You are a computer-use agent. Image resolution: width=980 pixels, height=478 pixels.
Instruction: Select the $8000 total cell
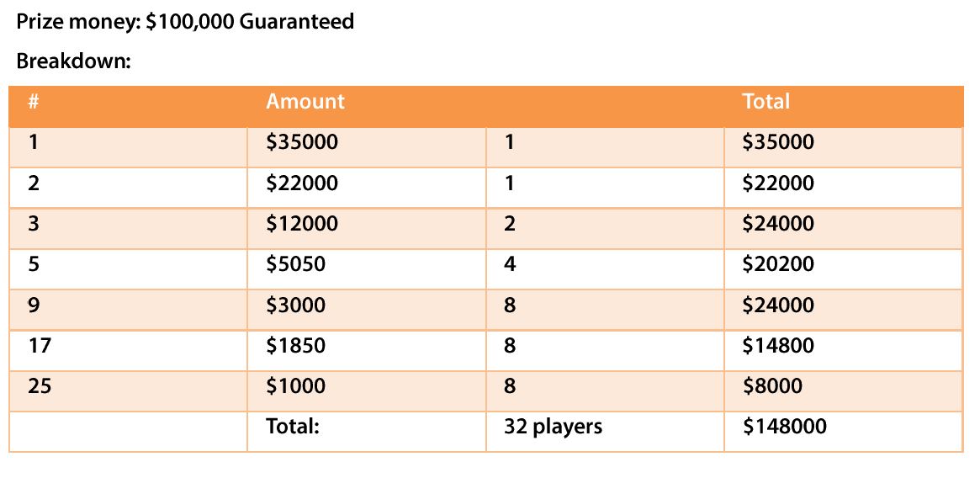tap(772, 386)
